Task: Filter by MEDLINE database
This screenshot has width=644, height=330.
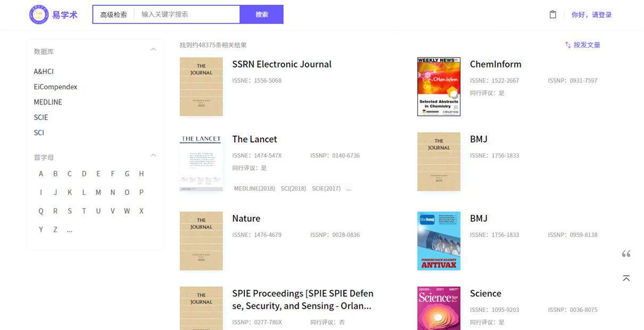Action: coord(48,102)
